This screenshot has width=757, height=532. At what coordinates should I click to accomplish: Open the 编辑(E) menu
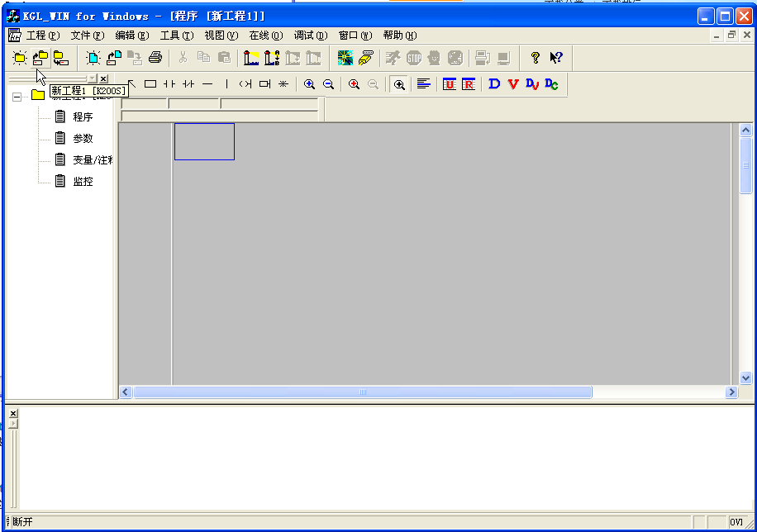coord(132,36)
